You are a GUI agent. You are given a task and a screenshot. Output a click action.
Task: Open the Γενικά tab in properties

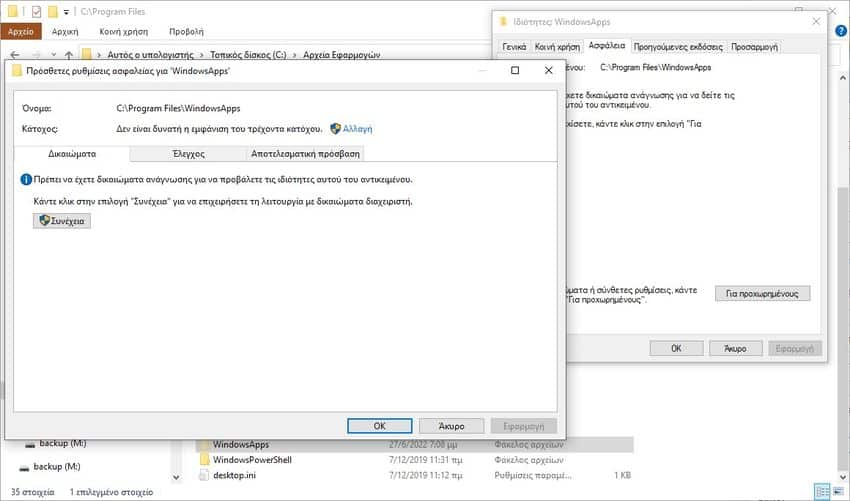(x=514, y=47)
